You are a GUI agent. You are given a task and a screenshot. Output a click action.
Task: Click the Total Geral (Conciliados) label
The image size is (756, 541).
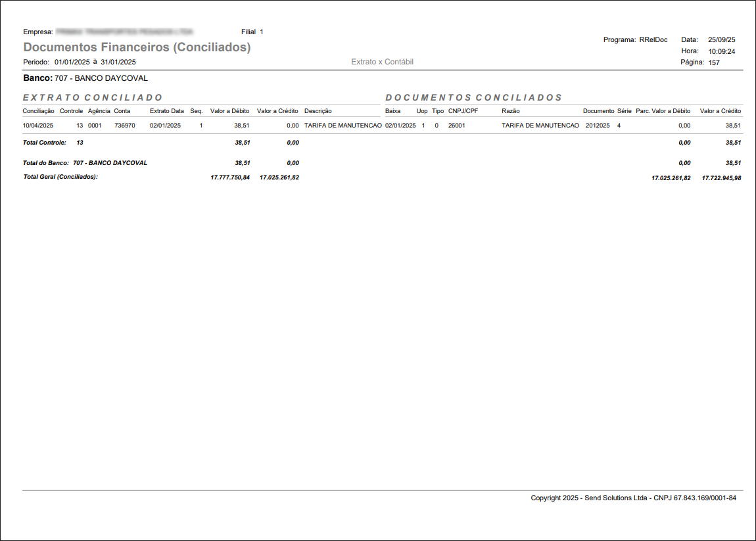pos(60,177)
